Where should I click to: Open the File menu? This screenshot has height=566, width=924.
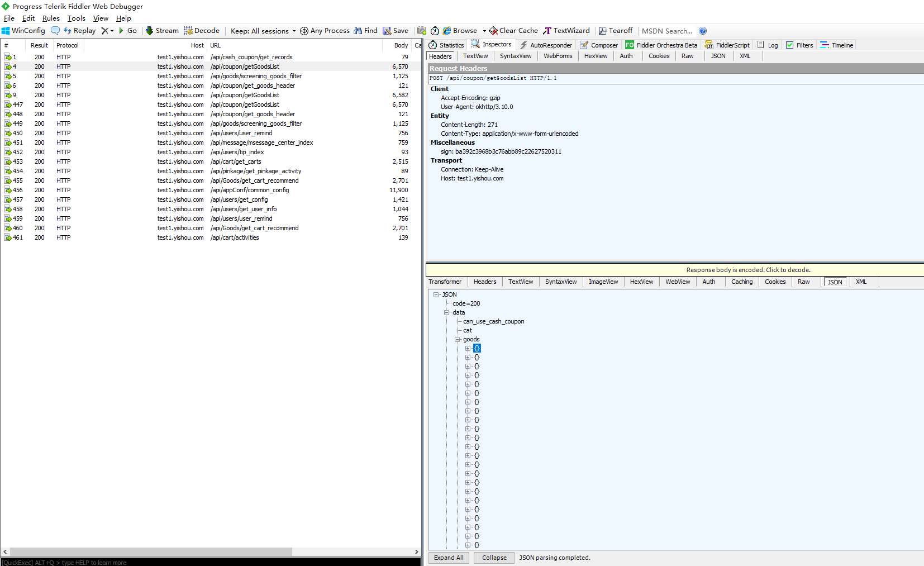9,18
